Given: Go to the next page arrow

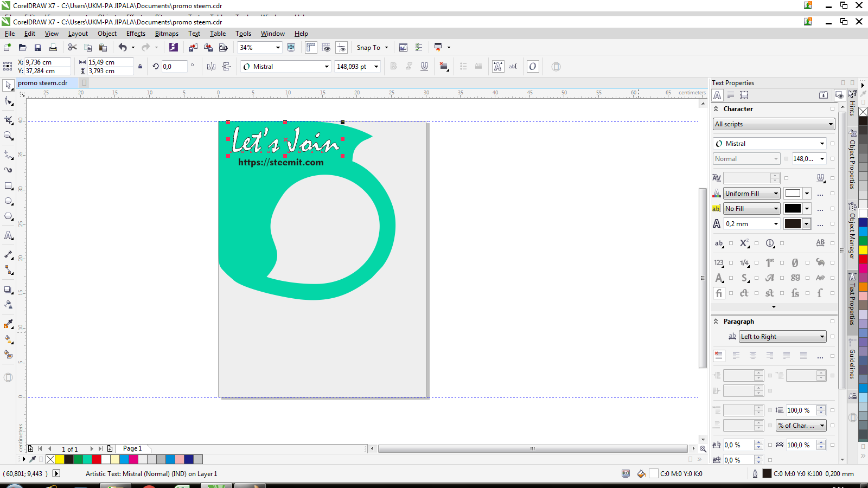Looking at the screenshot, I should (x=92, y=449).
